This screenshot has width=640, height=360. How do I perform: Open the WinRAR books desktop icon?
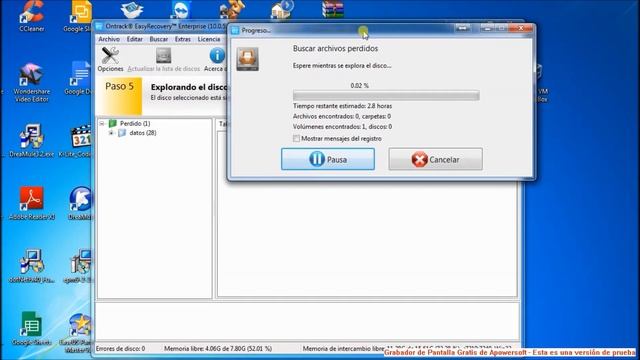[x=333, y=9]
